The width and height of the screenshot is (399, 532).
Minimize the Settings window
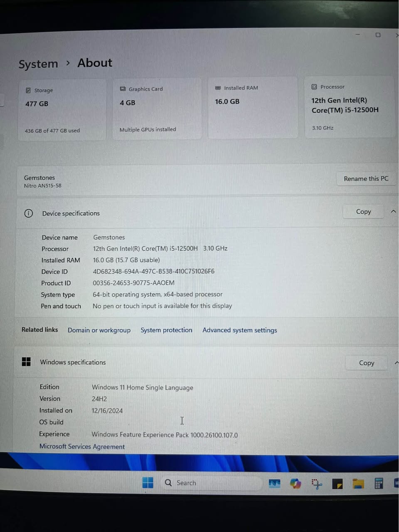[x=357, y=35]
